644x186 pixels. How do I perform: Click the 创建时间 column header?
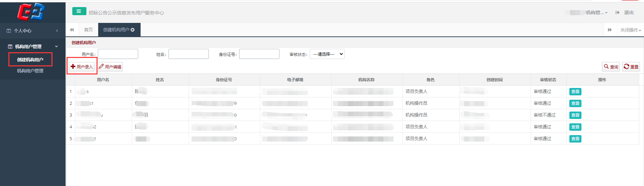click(495, 80)
